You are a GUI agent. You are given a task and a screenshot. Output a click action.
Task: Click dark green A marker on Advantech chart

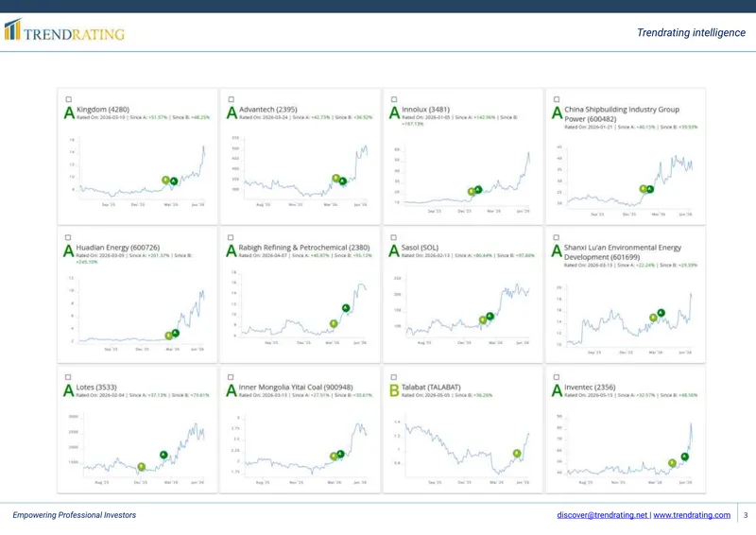(343, 181)
